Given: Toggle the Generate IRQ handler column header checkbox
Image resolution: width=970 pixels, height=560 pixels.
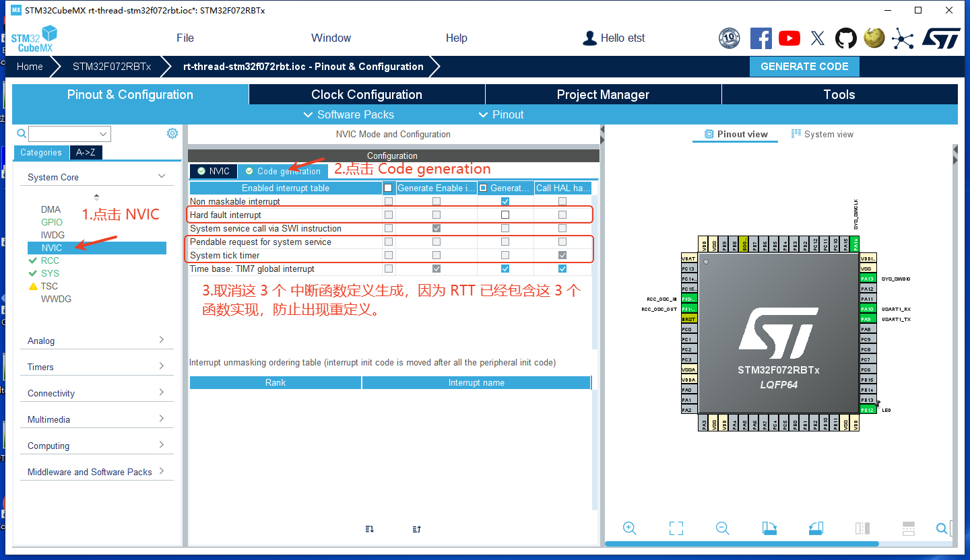Looking at the screenshot, I should (x=483, y=188).
